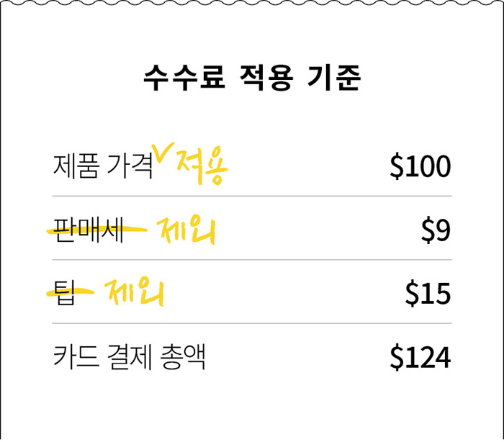Screen dimensions: 504x442
Task: Select the $124 total amount
Action: [420, 357]
